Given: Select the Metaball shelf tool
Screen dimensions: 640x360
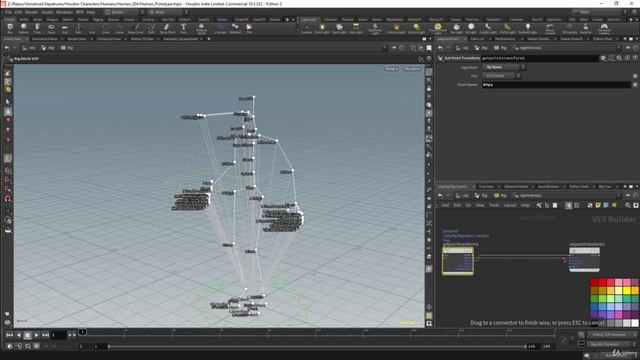Looking at the screenshot, I should 235,29.
